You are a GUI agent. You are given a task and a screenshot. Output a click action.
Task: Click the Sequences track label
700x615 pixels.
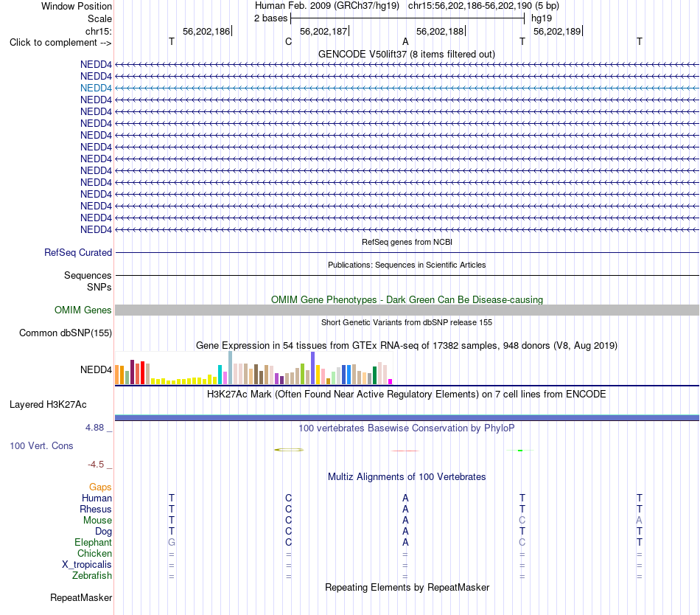88,276
